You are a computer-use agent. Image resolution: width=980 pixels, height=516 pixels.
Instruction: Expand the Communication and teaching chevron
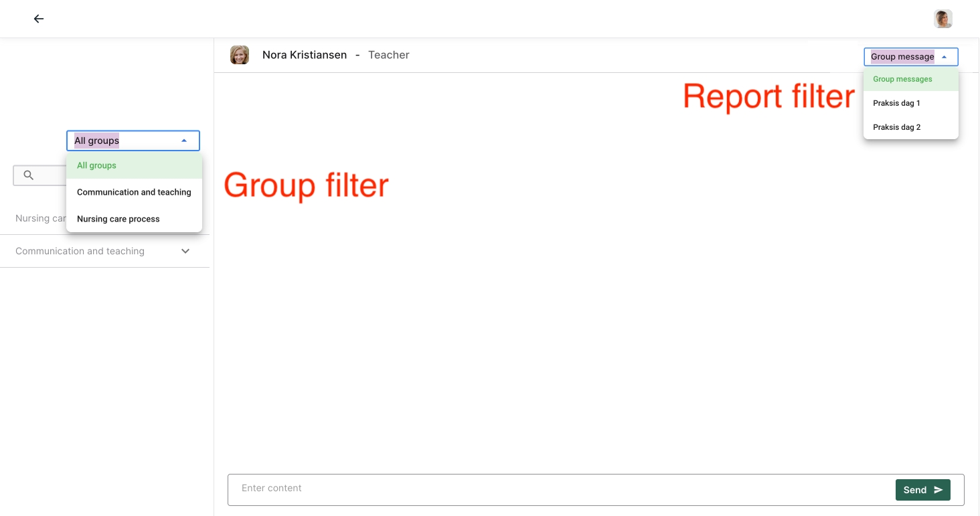tap(185, 251)
